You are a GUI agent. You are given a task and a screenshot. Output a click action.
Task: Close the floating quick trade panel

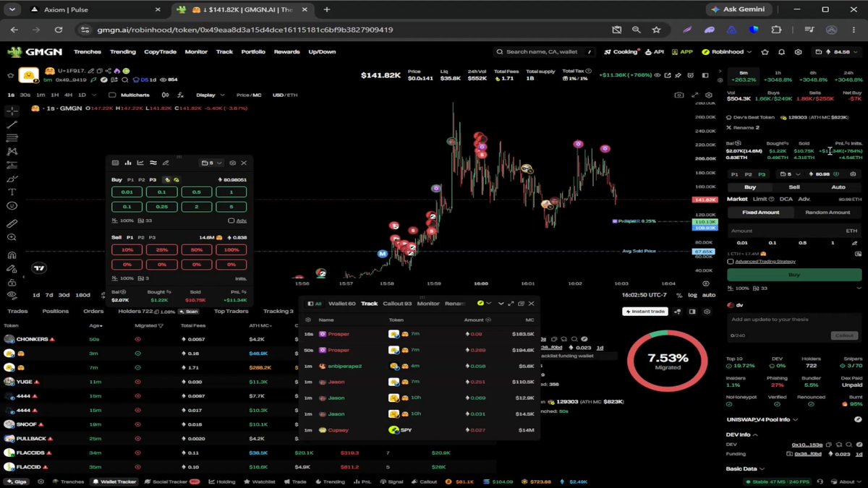point(244,163)
